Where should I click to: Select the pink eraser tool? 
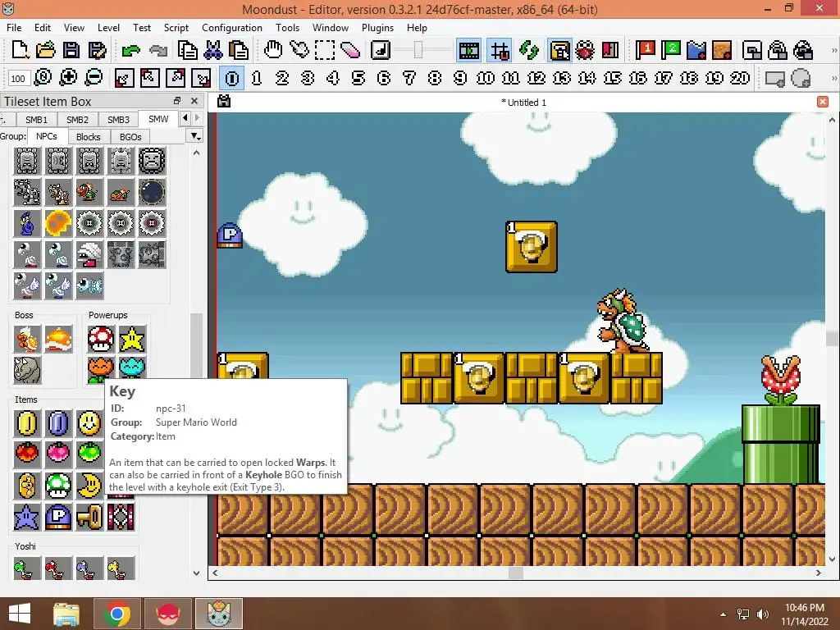pos(349,50)
